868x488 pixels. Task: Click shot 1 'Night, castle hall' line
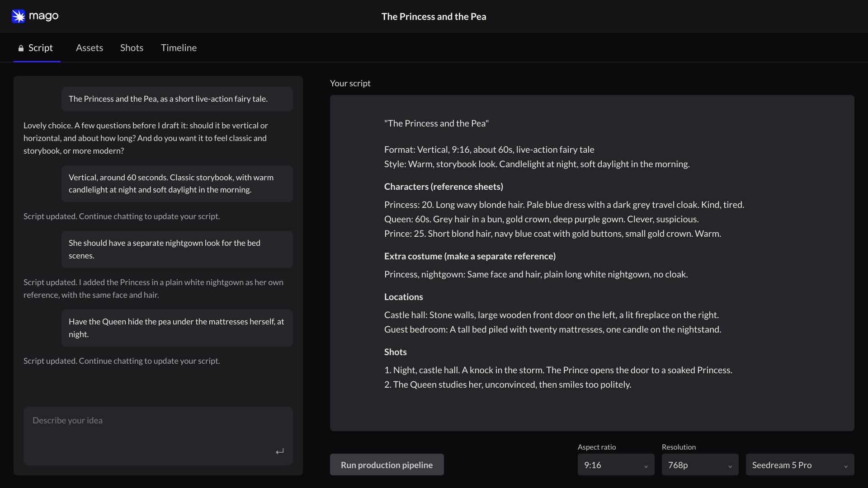pyautogui.click(x=558, y=370)
